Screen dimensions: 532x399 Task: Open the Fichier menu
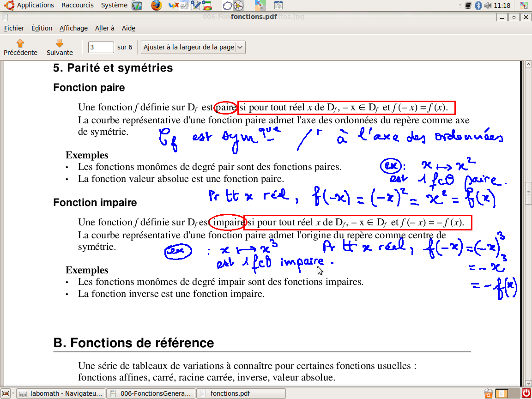(14, 28)
